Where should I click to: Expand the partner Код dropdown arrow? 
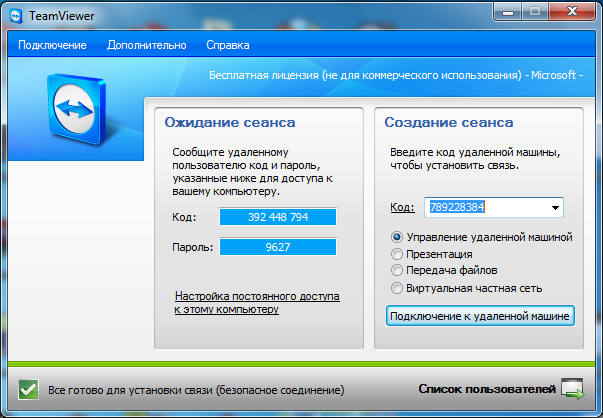tap(554, 208)
